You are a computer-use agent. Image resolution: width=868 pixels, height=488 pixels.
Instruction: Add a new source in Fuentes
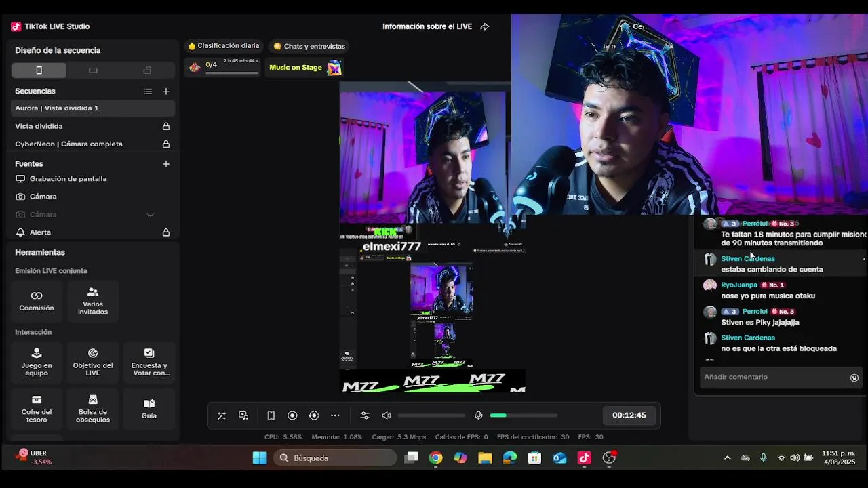(x=166, y=164)
